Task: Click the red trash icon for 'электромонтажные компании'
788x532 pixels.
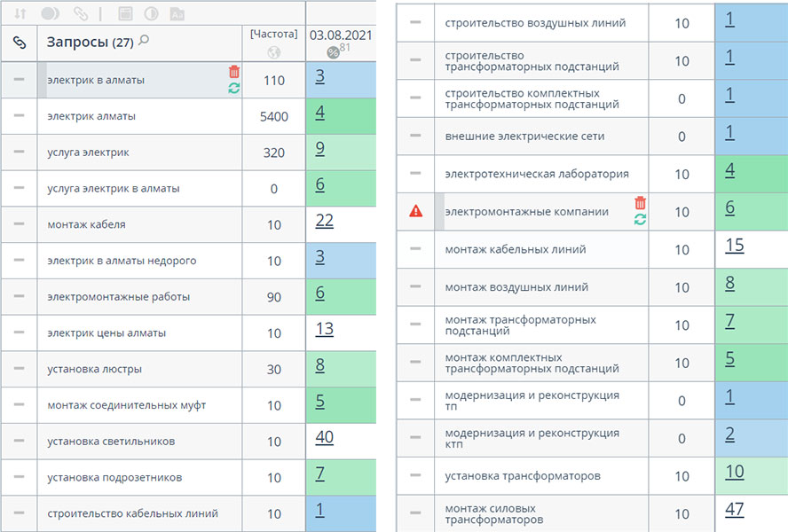Action: (640, 203)
